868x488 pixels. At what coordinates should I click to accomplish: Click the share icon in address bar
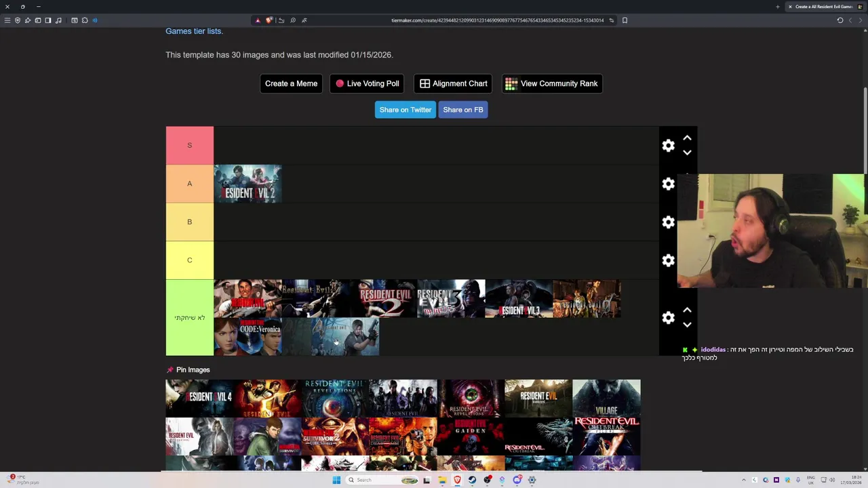[x=281, y=20]
